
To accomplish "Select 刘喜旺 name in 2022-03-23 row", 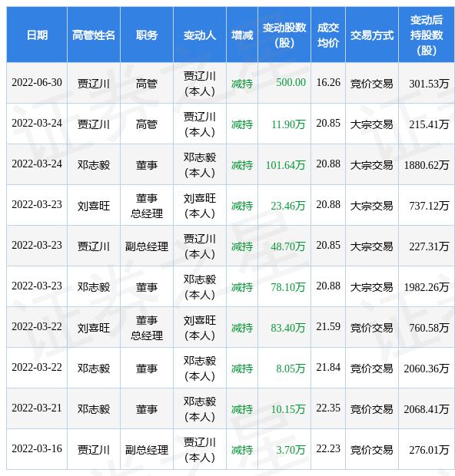I will (94, 206).
